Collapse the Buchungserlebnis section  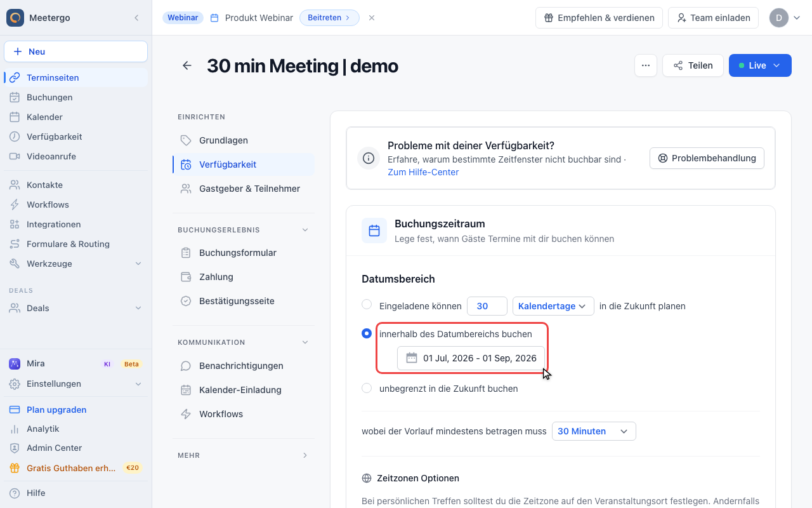point(305,230)
